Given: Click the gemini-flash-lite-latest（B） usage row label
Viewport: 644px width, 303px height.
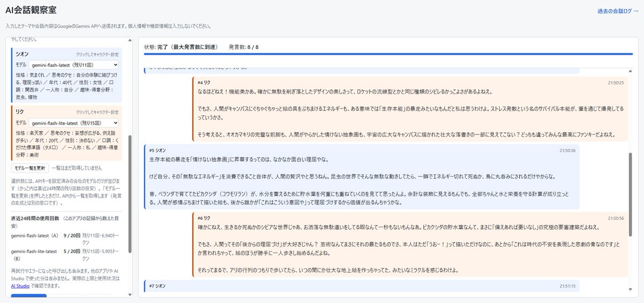Looking at the screenshot, I should point(34,255).
